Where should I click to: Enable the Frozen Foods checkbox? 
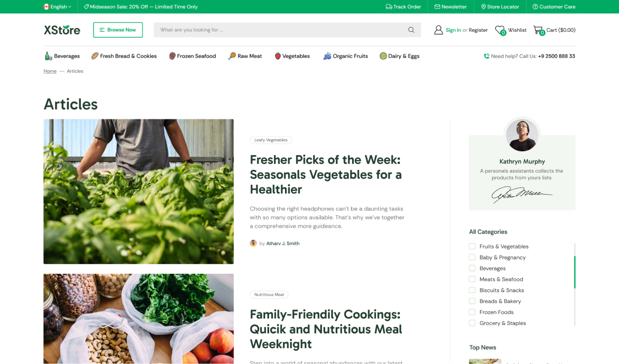click(472, 312)
